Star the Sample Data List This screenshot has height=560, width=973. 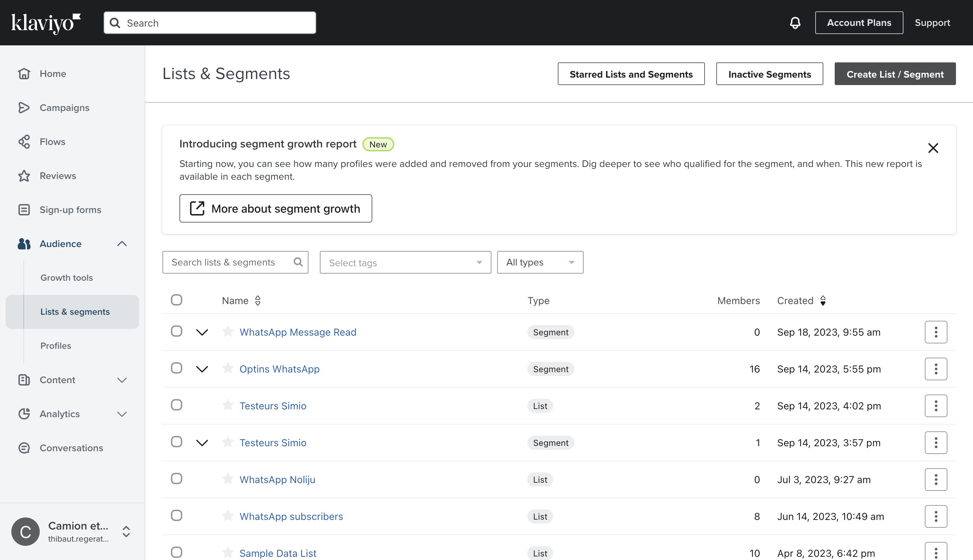pyautogui.click(x=228, y=552)
